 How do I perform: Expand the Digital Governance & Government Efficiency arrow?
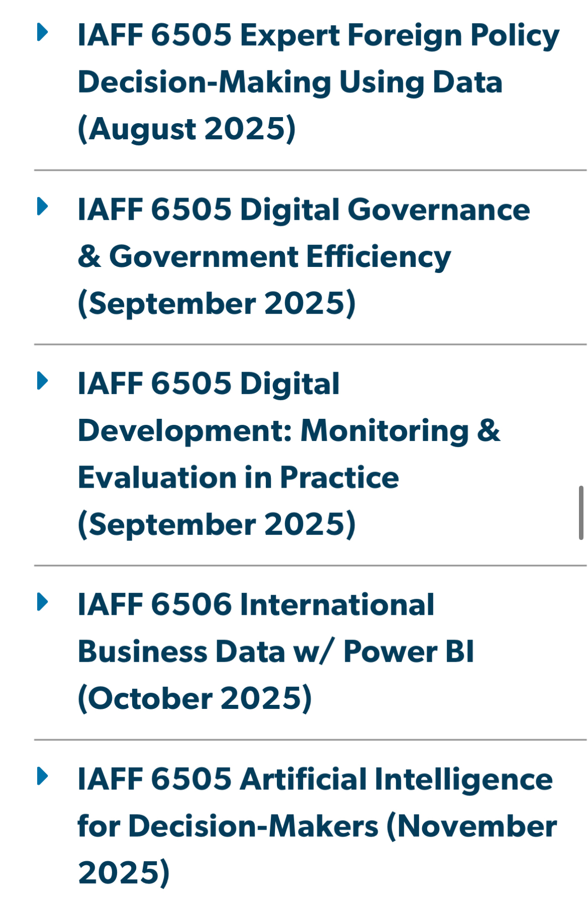(x=43, y=207)
